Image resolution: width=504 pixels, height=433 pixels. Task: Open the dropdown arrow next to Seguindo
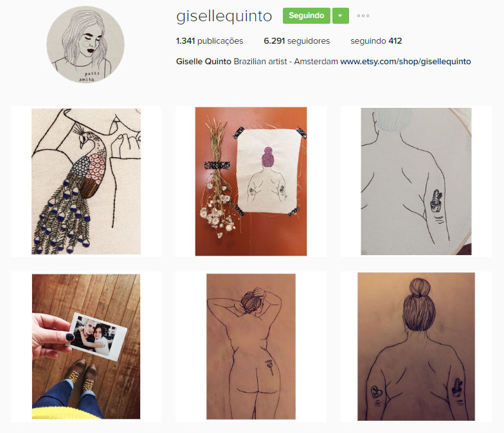pos(341,15)
